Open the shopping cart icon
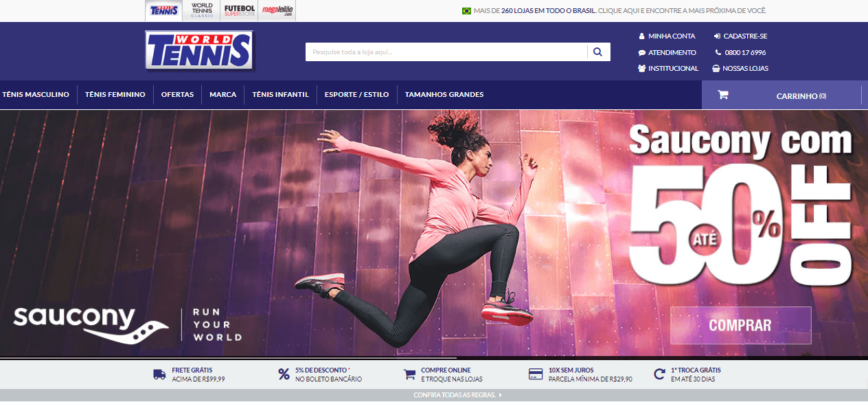Image resolution: width=868 pixels, height=411 pixels. pos(722,96)
